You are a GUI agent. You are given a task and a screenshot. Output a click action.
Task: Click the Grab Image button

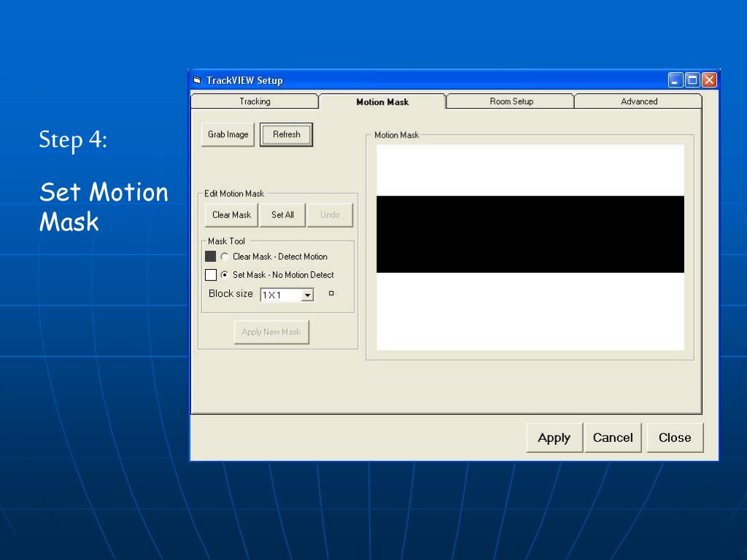(x=228, y=135)
